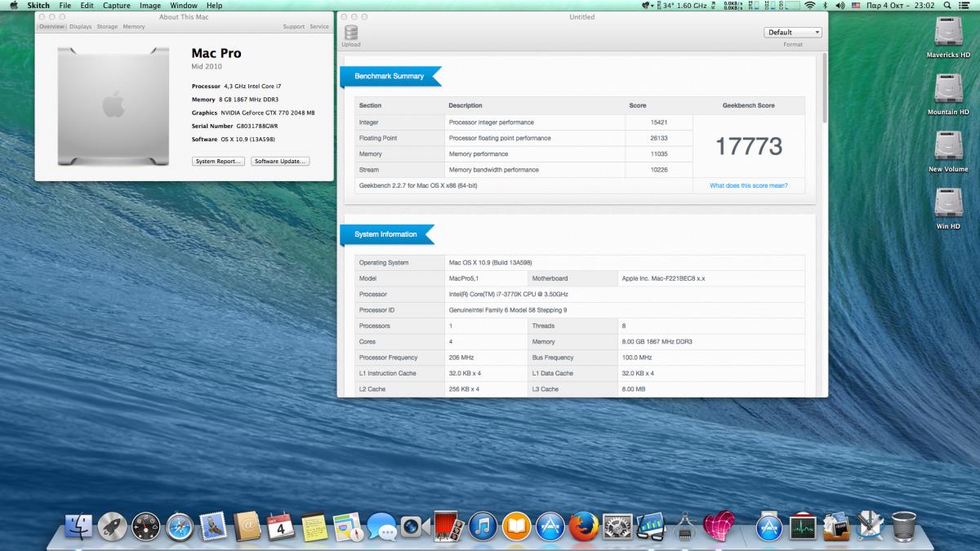The width and height of the screenshot is (980, 551).
Task: Select the Overview tab in About This Mac
Action: [52, 26]
